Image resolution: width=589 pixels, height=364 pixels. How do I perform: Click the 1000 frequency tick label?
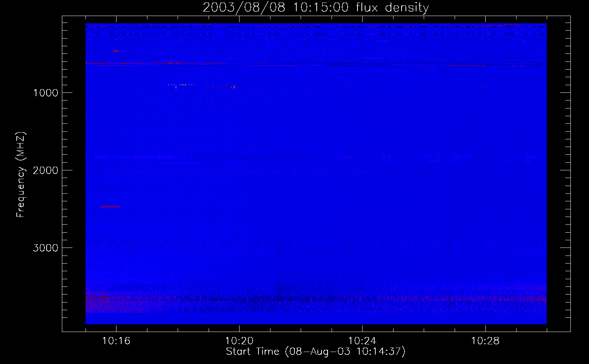46,93
